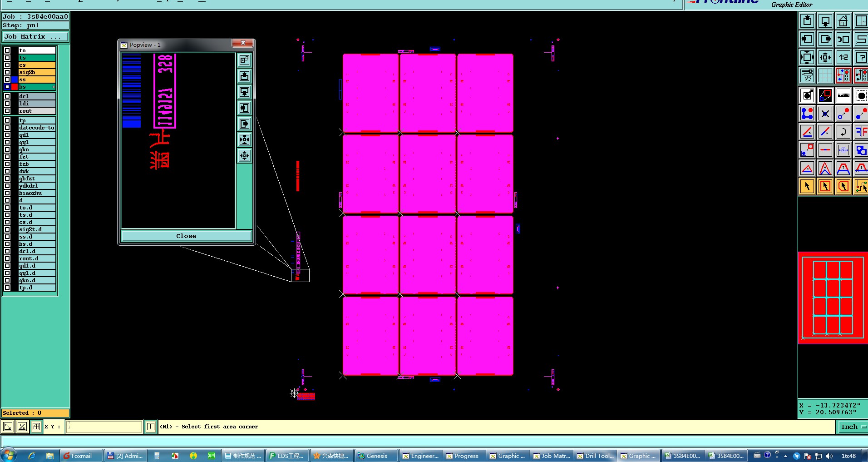Click the Home view house icon
868x462 pixels.
click(x=843, y=21)
